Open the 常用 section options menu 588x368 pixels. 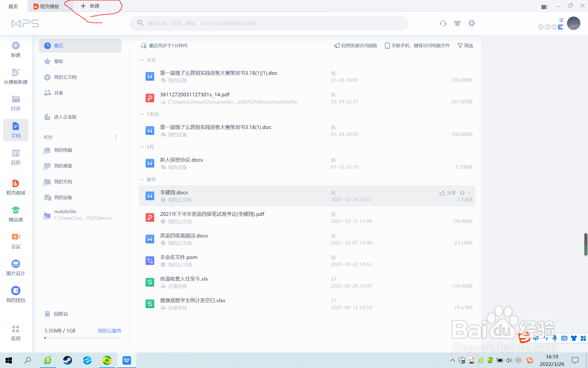[x=116, y=137]
